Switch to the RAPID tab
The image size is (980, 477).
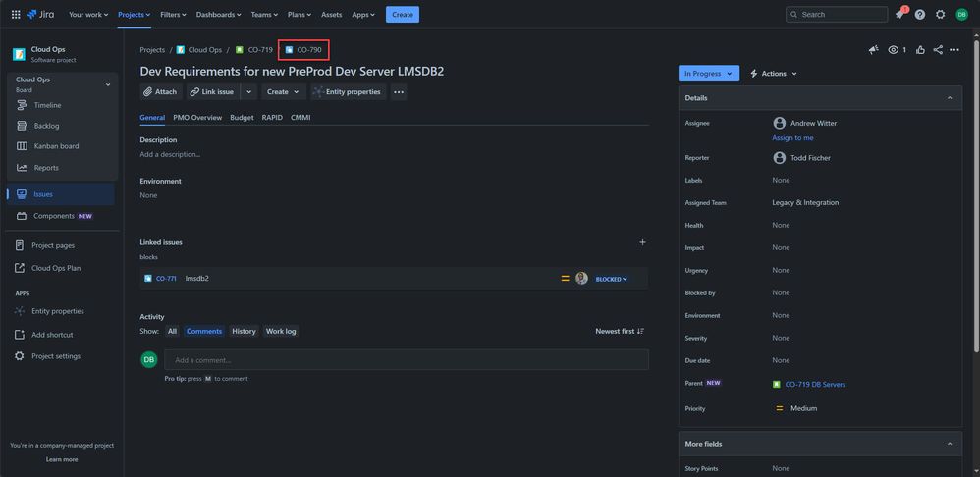272,118
